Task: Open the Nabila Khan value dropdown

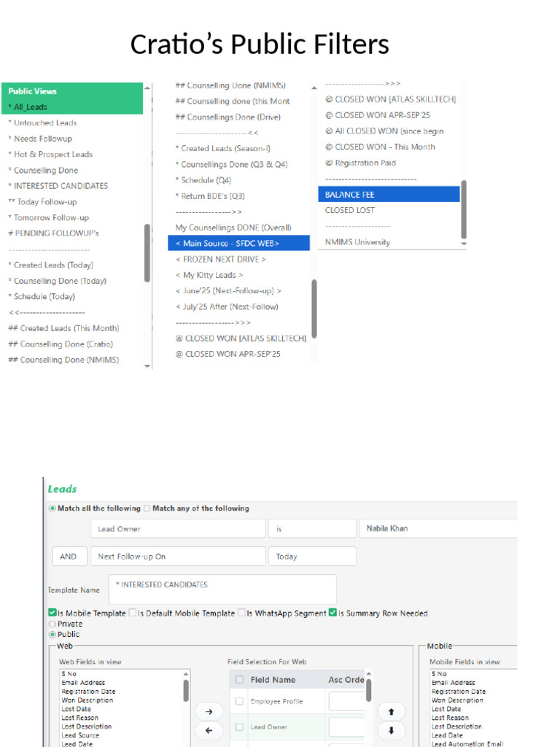Action: 438,529
